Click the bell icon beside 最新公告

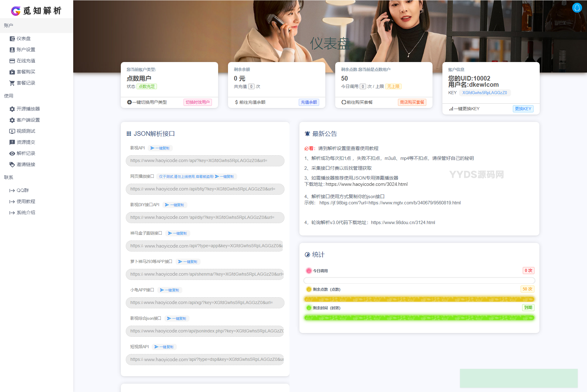click(x=307, y=134)
